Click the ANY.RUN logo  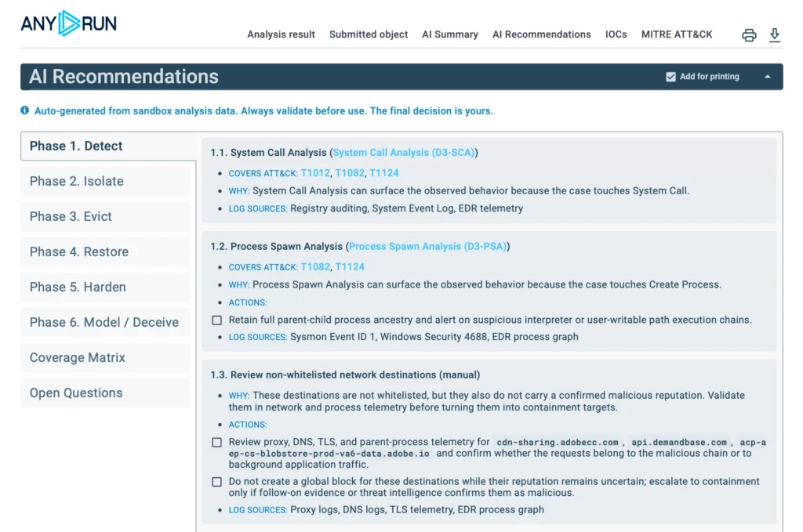[69, 23]
